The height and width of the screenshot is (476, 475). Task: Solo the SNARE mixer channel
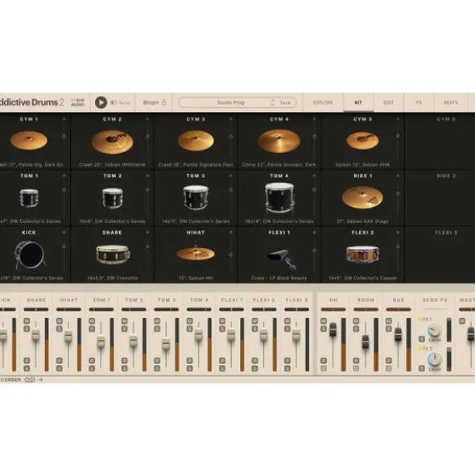tap(27, 329)
